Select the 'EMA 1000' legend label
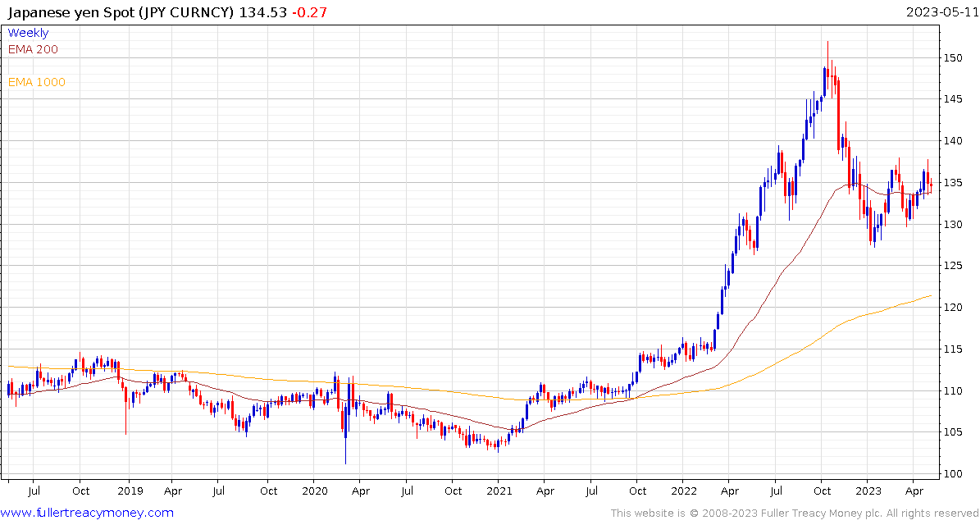 [x=36, y=82]
